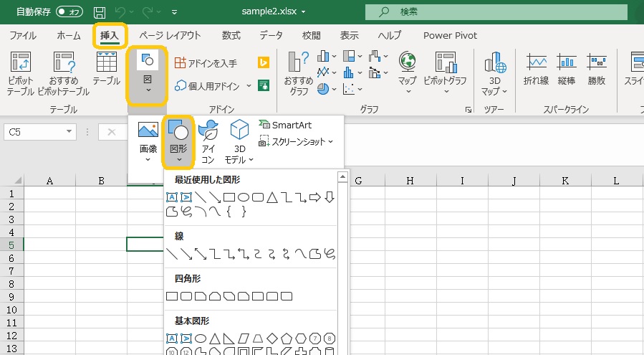Expand the スクリーンショット dropdown
The image size is (644, 355).
tap(295, 142)
